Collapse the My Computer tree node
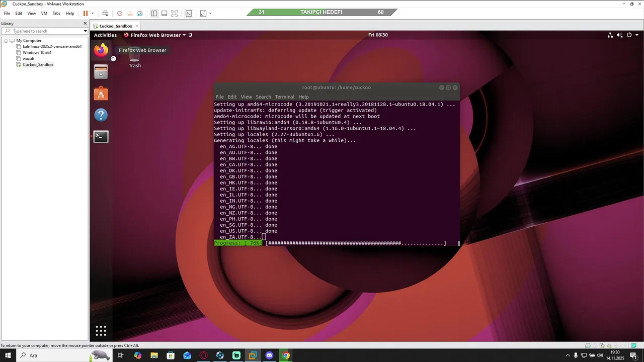644x362 pixels. pos(6,41)
